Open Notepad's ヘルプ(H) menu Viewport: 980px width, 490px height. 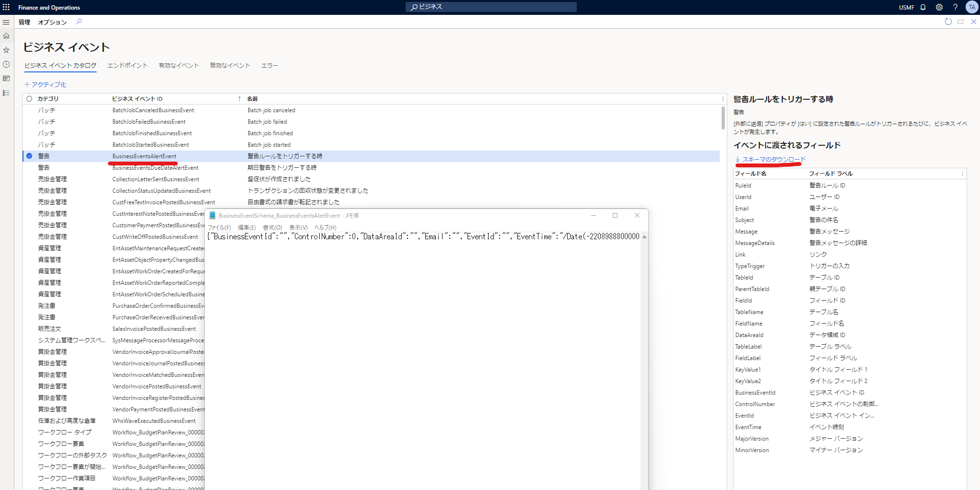click(x=326, y=227)
